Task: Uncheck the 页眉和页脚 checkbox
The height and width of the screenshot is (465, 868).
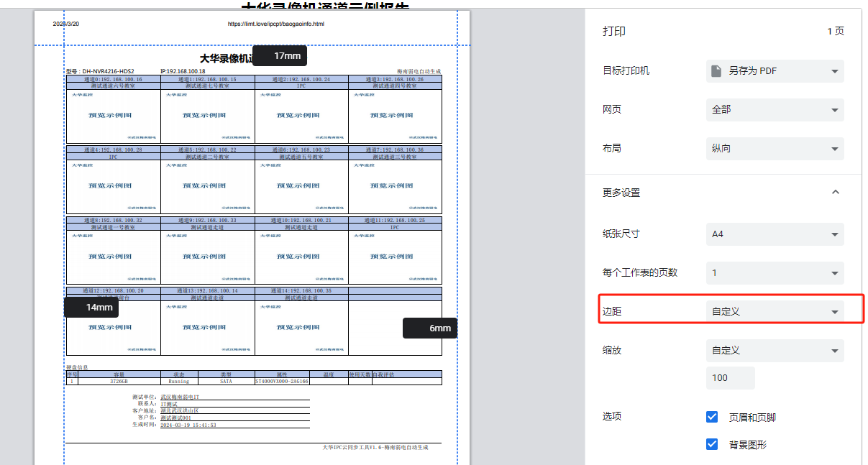Action: click(x=712, y=417)
